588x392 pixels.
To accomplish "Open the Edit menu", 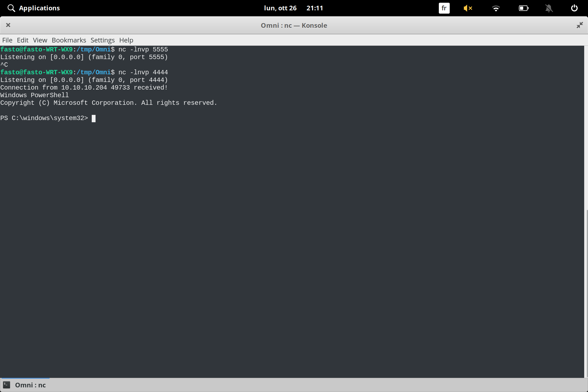I will point(23,40).
